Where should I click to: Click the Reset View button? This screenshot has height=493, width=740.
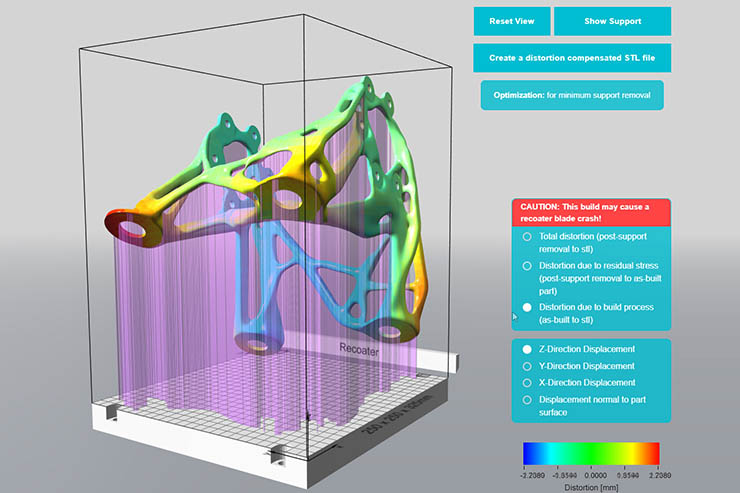512,21
